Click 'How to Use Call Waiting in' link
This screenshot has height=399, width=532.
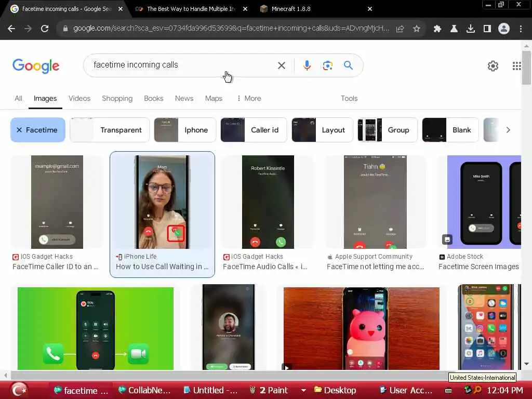tap(162, 267)
